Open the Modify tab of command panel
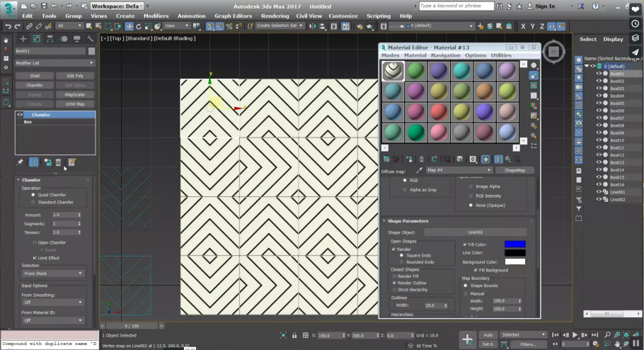Image resolution: width=644 pixels, height=350 pixels. [37, 39]
